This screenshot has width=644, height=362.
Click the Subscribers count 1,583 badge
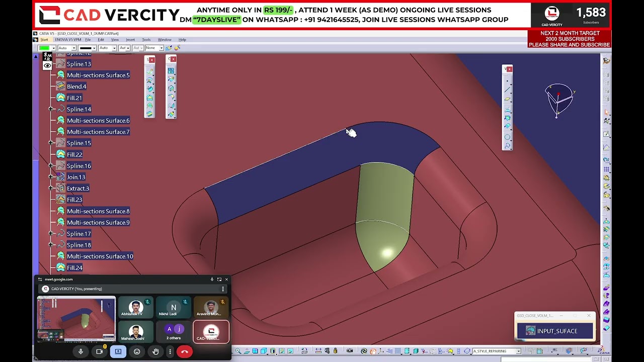click(591, 15)
